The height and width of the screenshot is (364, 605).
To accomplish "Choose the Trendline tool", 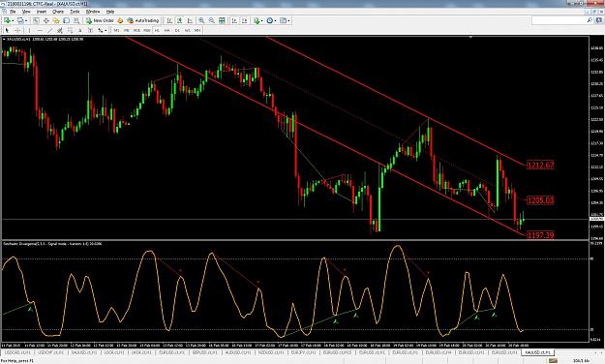I will coord(49,30).
